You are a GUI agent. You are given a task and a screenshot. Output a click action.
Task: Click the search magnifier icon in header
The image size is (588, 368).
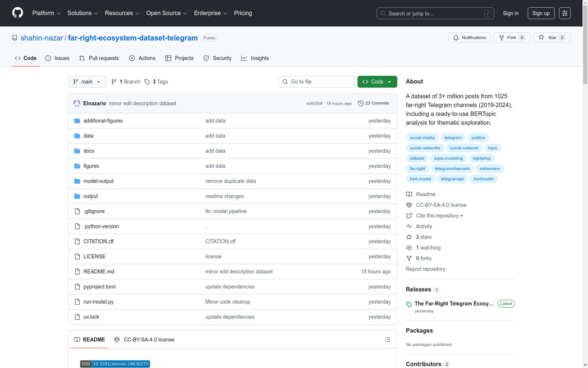(383, 13)
